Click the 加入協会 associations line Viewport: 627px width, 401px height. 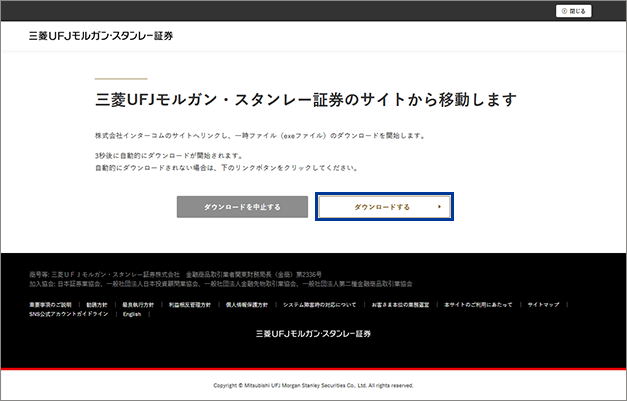pos(220,284)
